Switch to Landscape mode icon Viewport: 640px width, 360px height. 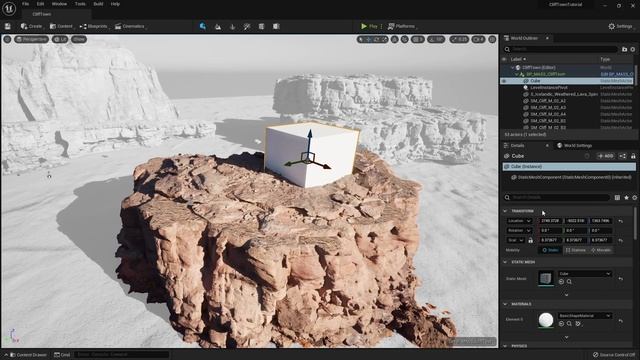tap(218, 27)
